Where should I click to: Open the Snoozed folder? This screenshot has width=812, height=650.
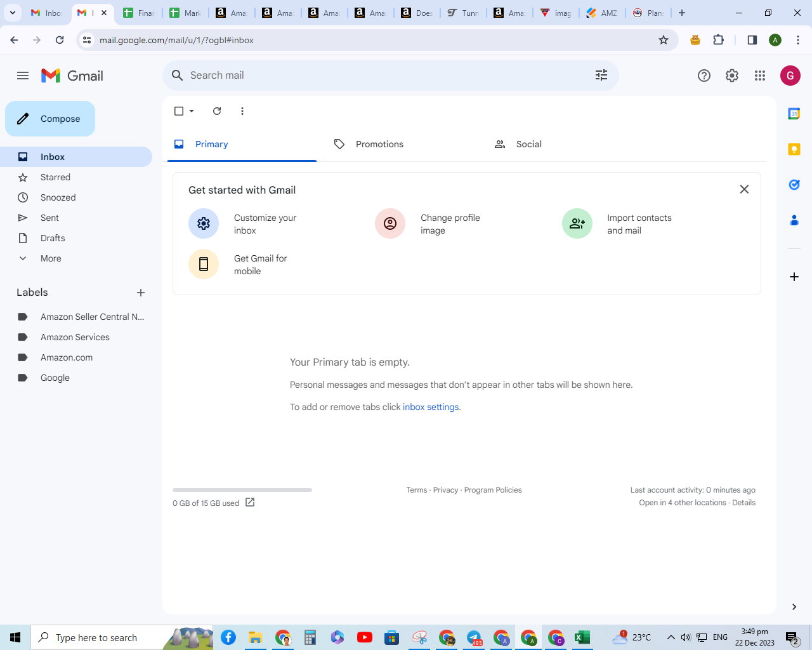[x=76, y=197]
